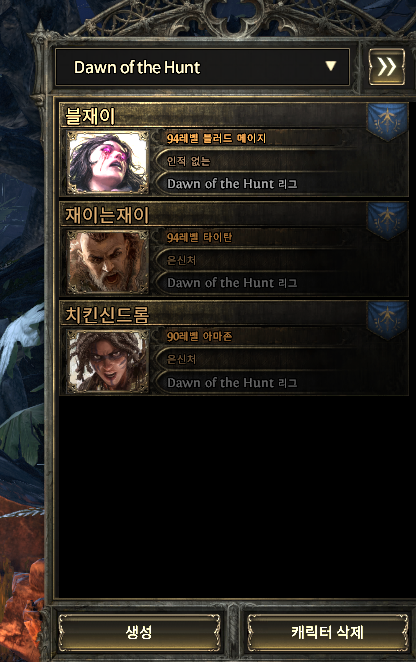Select the 치킨신드롬 Amazon portrait
The height and width of the screenshot is (662, 416).
tap(108, 361)
